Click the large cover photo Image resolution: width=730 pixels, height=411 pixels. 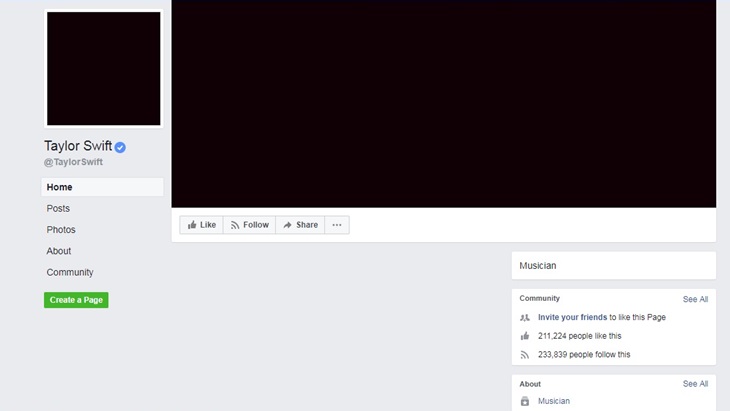(x=444, y=103)
